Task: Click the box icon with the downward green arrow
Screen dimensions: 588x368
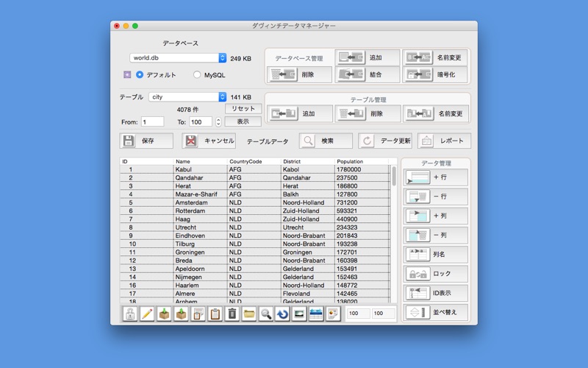Action: click(164, 314)
